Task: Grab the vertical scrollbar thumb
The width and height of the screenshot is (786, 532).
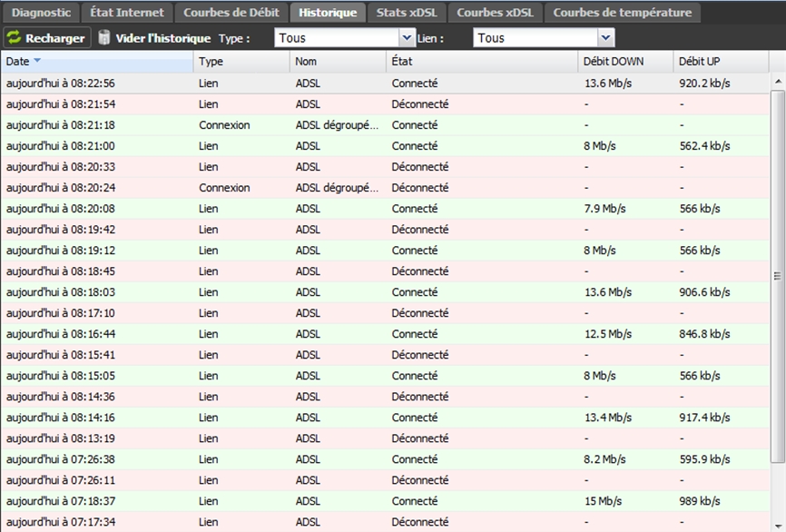Action: (778, 276)
